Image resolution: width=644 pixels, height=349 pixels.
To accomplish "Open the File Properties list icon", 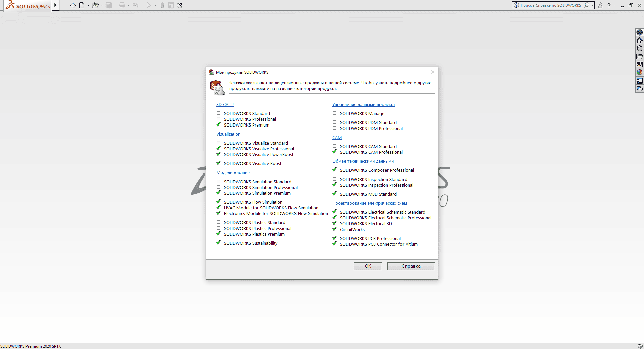I will click(171, 5).
